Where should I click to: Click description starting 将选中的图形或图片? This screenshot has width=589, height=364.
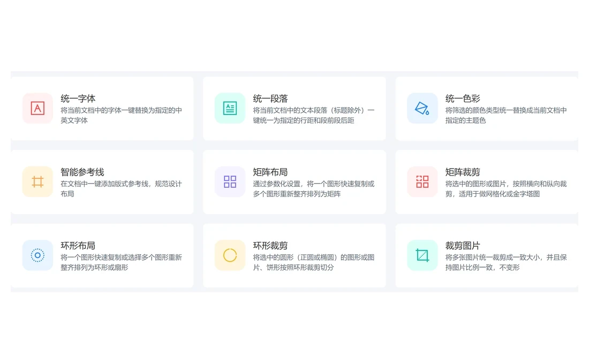(x=506, y=189)
